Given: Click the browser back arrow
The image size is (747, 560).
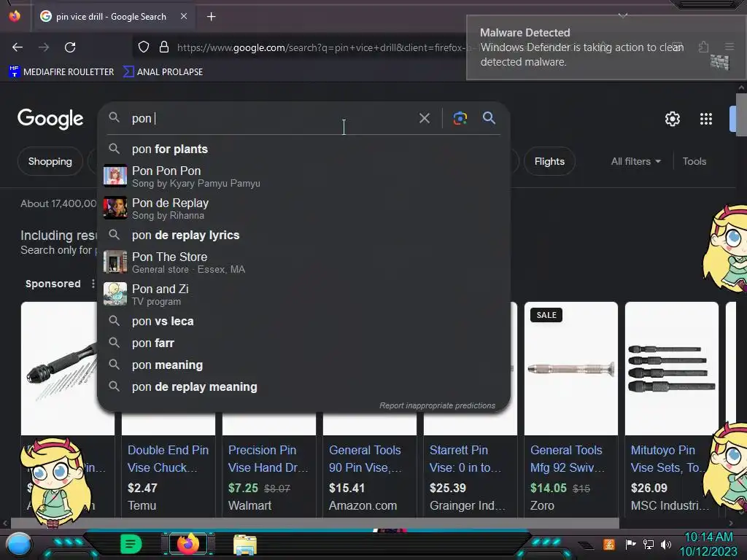Looking at the screenshot, I should [x=18, y=47].
